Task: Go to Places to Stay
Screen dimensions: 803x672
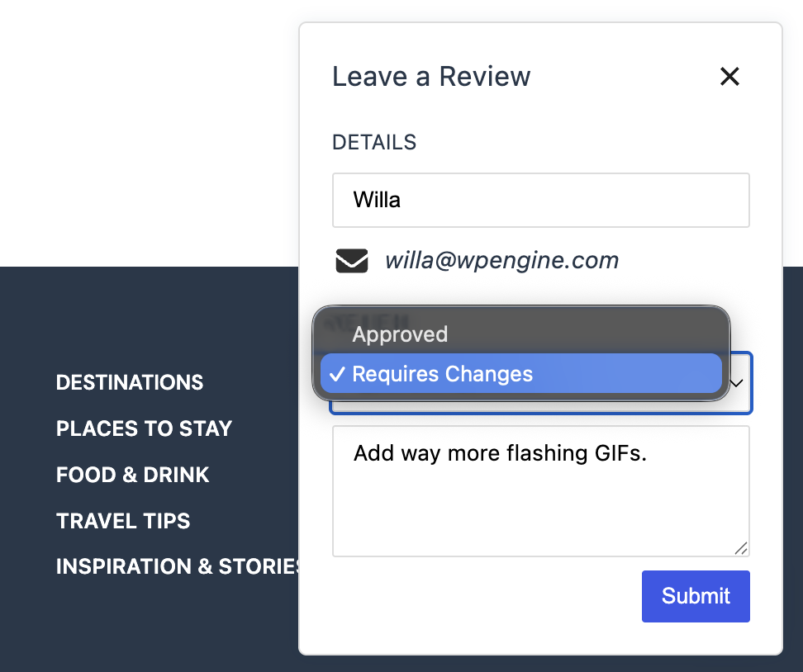Action: [144, 429]
